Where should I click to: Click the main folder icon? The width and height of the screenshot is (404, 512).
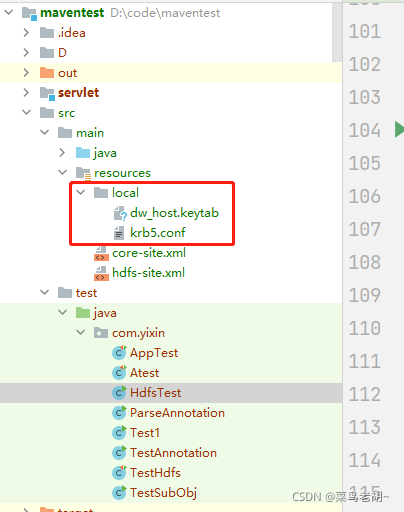tap(65, 133)
